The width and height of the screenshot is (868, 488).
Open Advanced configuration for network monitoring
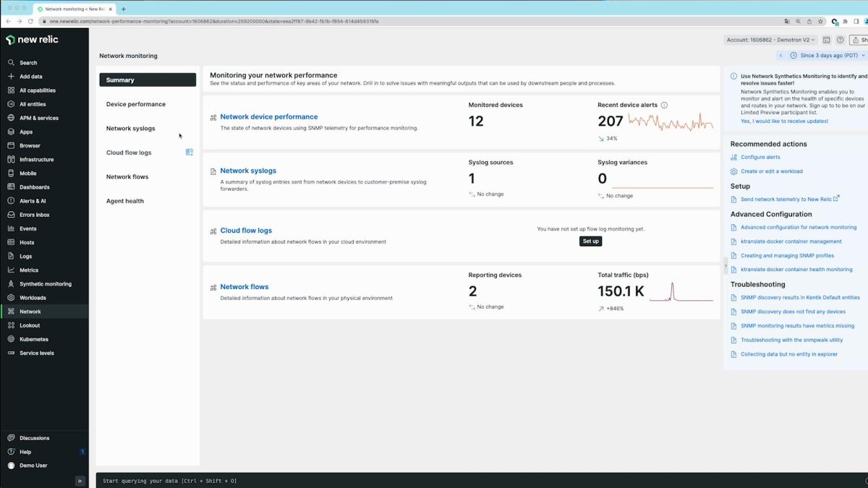pyautogui.click(x=799, y=227)
